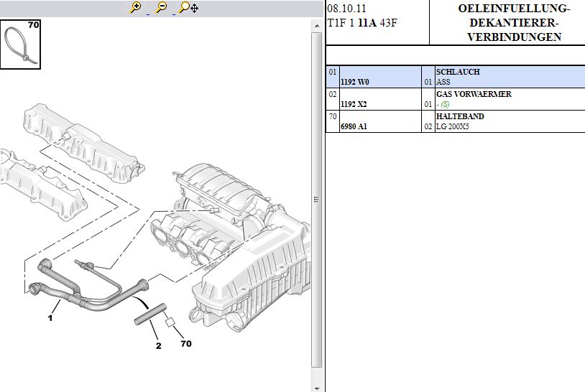Click callout number 1 in diagram
The image size is (585, 392).
(50, 317)
